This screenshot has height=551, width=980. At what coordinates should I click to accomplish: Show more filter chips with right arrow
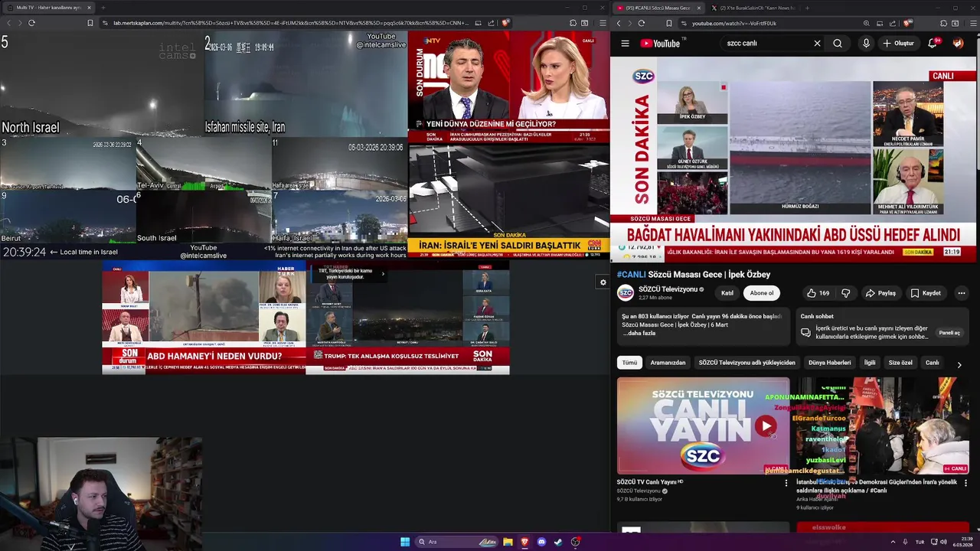959,365
